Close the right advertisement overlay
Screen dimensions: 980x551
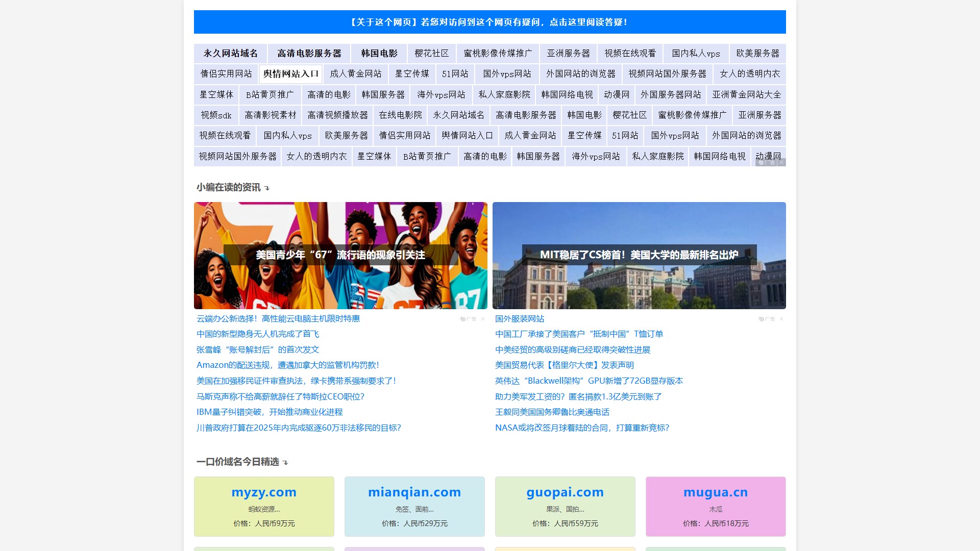[781, 319]
